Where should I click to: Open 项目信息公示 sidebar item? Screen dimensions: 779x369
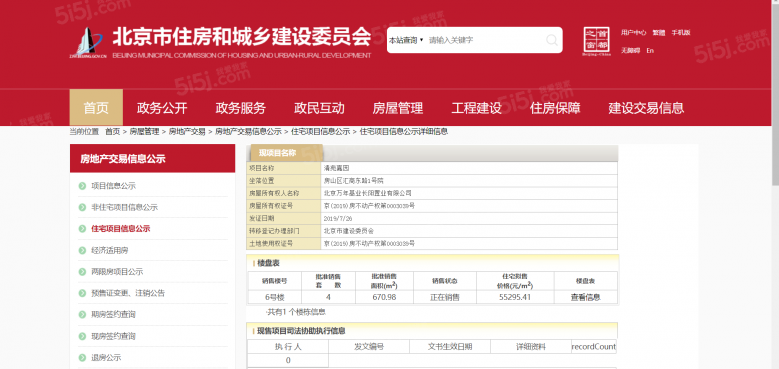click(x=113, y=186)
